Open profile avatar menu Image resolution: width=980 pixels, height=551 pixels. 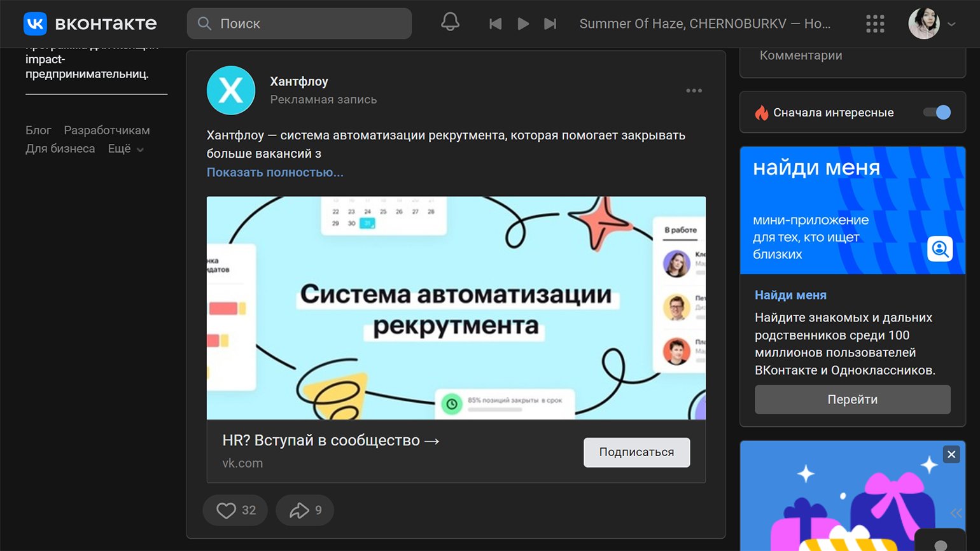coord(923,24)
